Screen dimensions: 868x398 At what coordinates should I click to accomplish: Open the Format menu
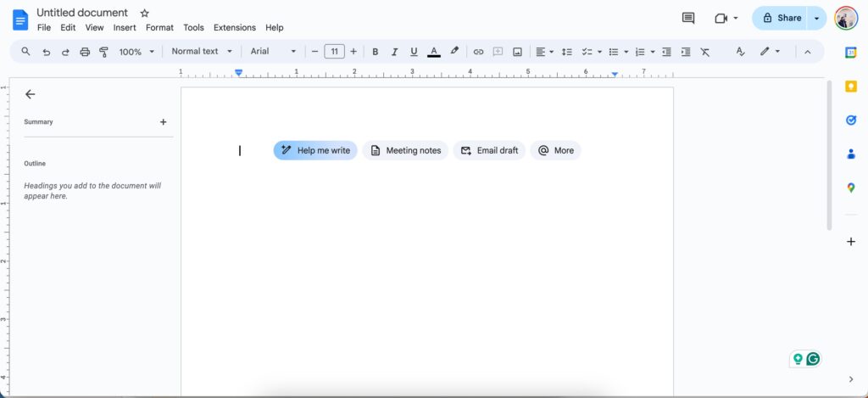click(159, 27)
